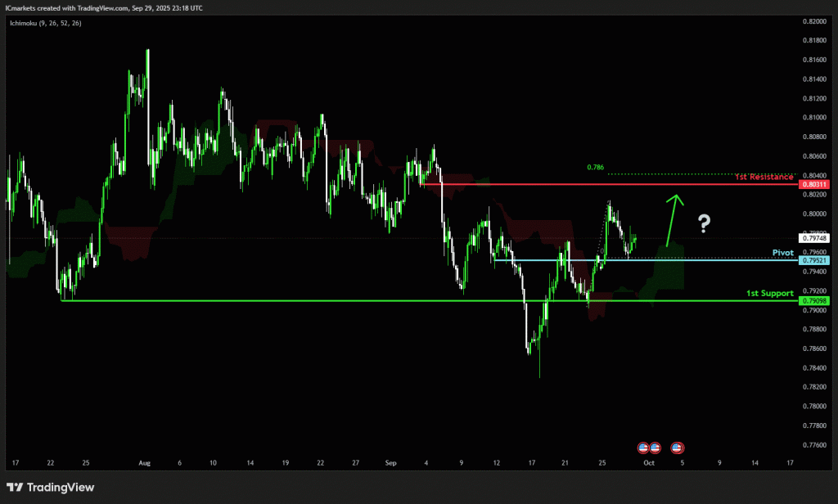Viewport: 838px width, 504px height.
Task: Click the 0.786 Fibonacci level label
Action: point(595,167)
